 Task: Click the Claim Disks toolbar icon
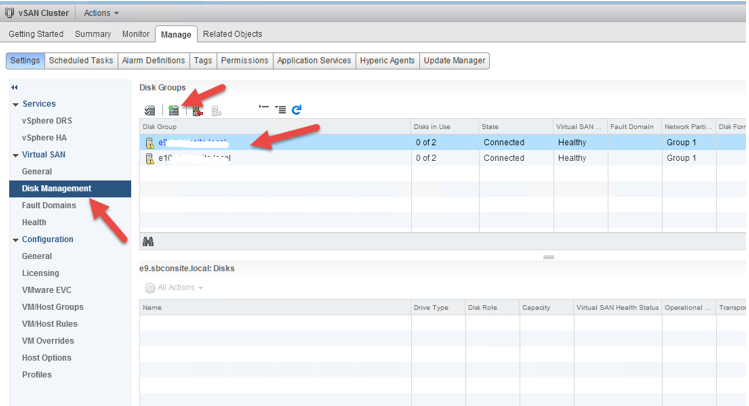point(150,110)
